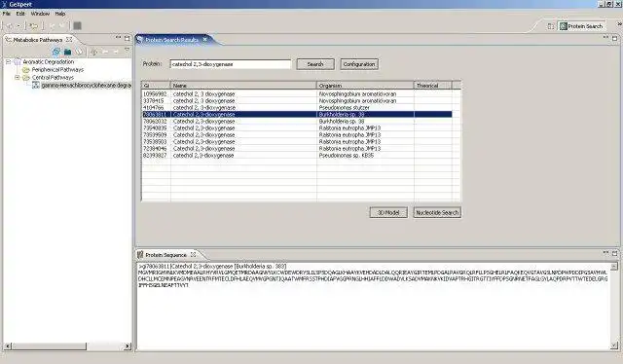The width and height of the screenshot is (623, 364).
Task: Open the File menu
Action: point(7,14)
